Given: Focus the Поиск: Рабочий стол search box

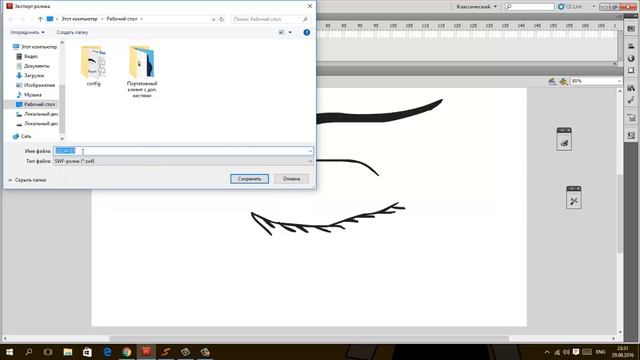Looking at the screenshot, I should coord(270,19).
